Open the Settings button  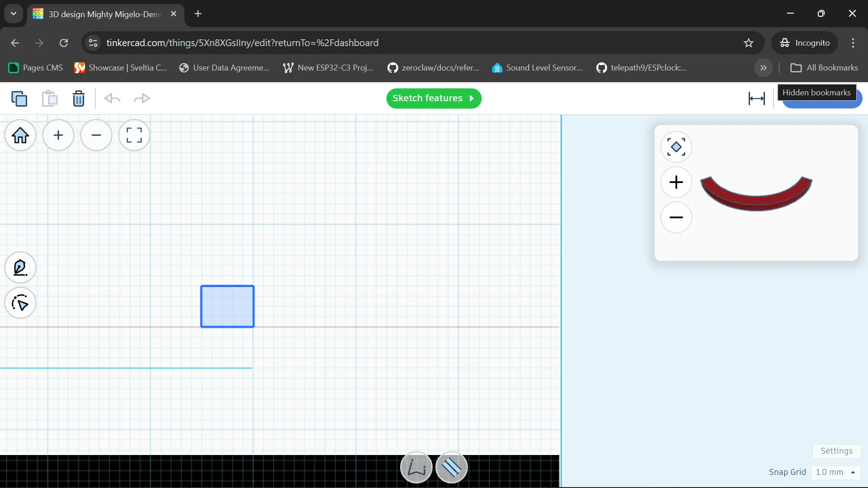point(836,451)
